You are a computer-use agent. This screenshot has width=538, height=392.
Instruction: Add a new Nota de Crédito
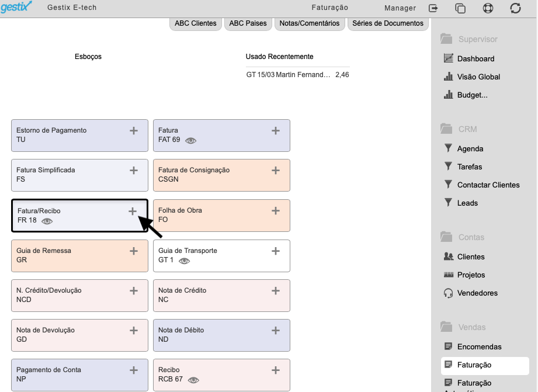(x=276, y=291)
